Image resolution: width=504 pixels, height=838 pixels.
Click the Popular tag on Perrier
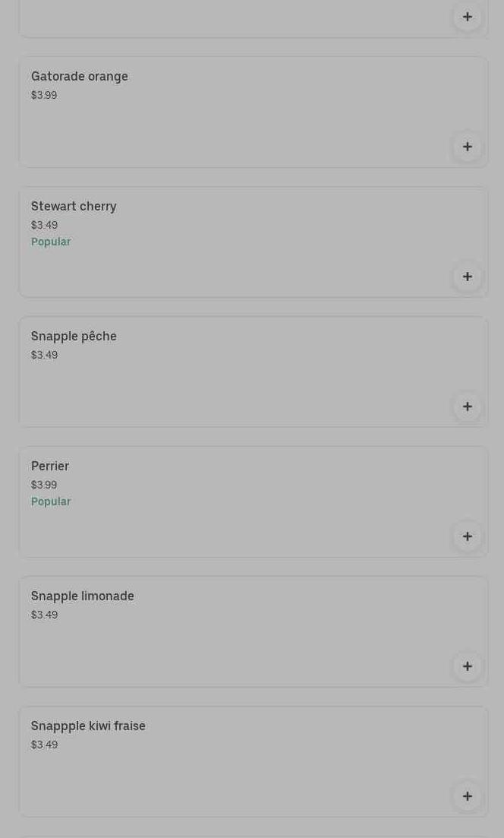tap(51, 501)
